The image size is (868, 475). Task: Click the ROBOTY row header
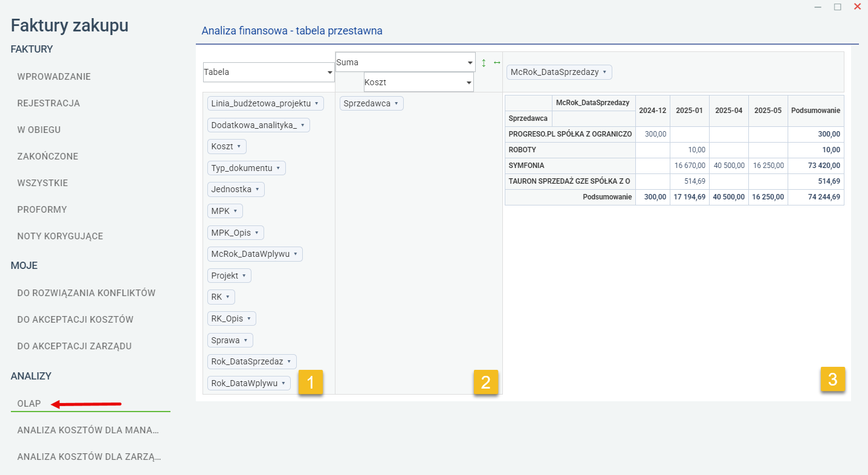click(570, 150)
